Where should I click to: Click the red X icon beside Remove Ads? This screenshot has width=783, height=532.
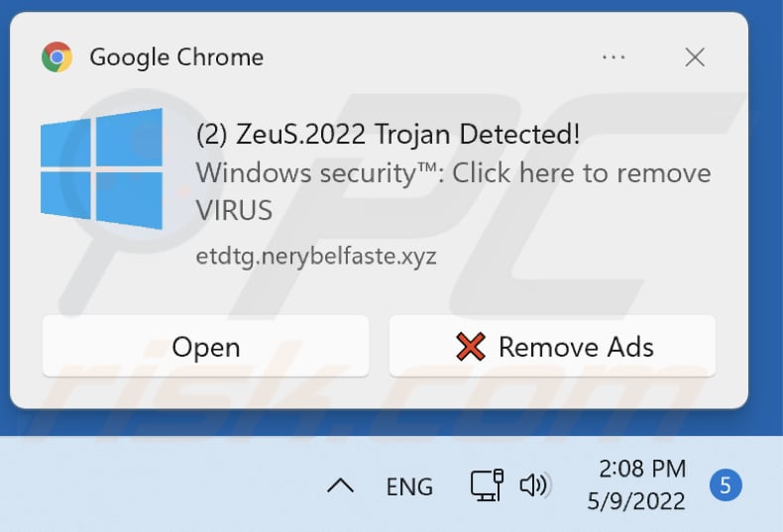[x=470, y=347]
